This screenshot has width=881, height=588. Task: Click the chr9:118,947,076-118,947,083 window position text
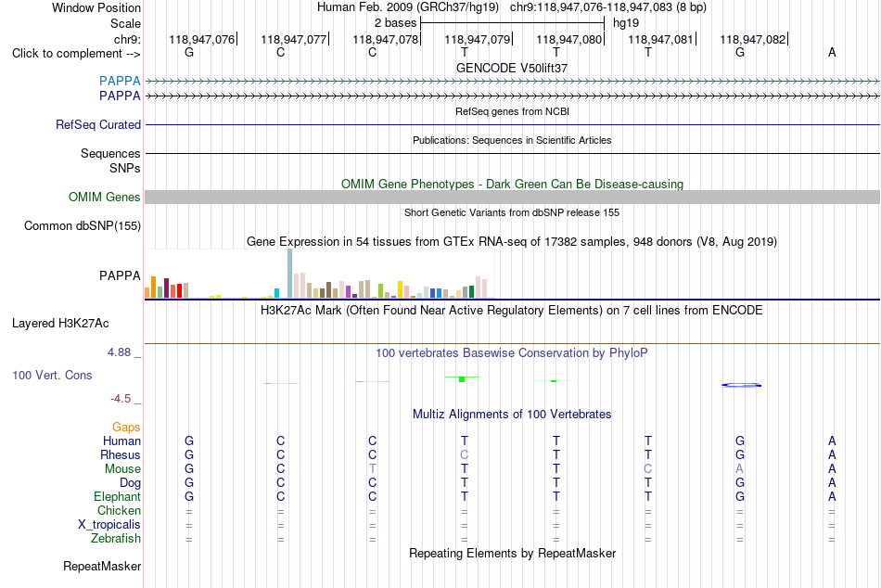[608, 7]
